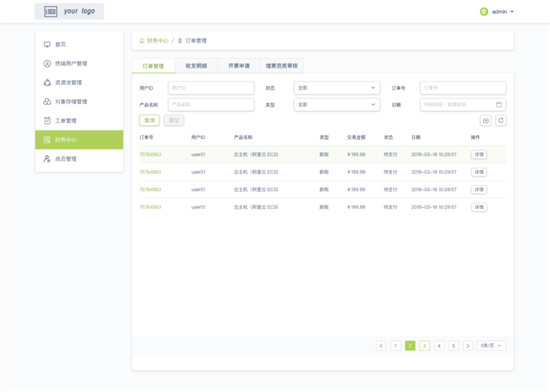Open order 75764563 in first row
Viewport: 550px width, 392px height.
(x=150, y=155)
